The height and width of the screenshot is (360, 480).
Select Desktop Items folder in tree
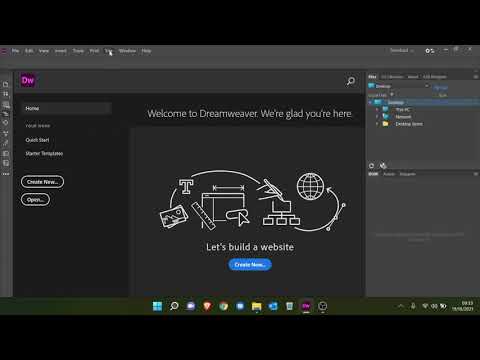point(409,124)
